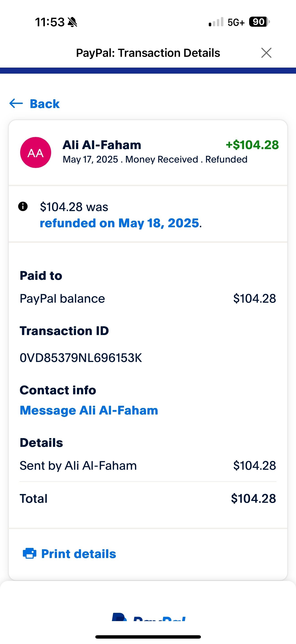Close the PayPal Transaction Details view

pyautogui.click(x=266, y=53)
